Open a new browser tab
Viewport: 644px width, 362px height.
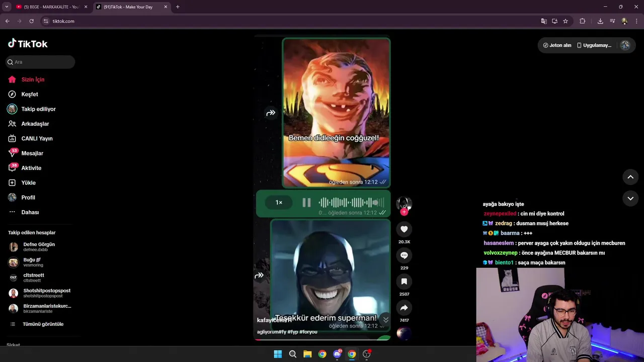point(178,7)
